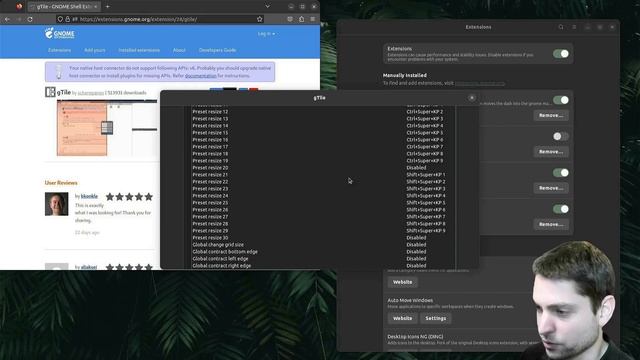
Task: Enable the switched-off extension toggle
Action: [561, 136]
